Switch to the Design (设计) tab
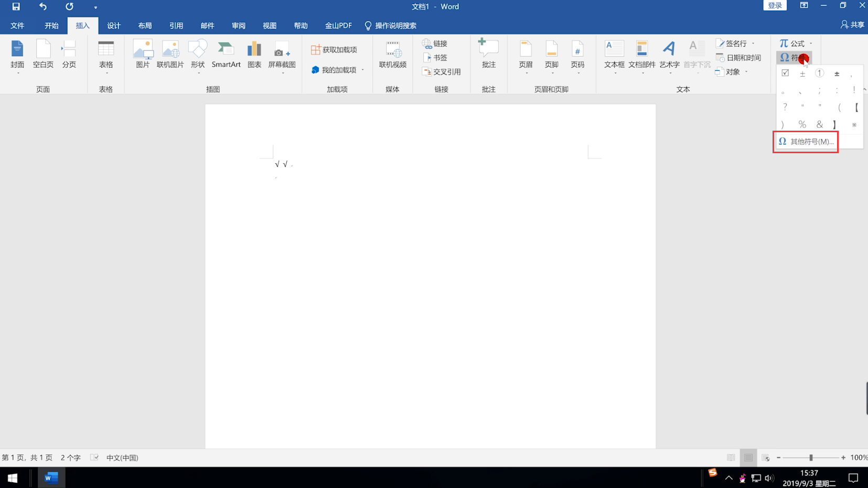The image size is (868, 488). (x=114, y=26)
